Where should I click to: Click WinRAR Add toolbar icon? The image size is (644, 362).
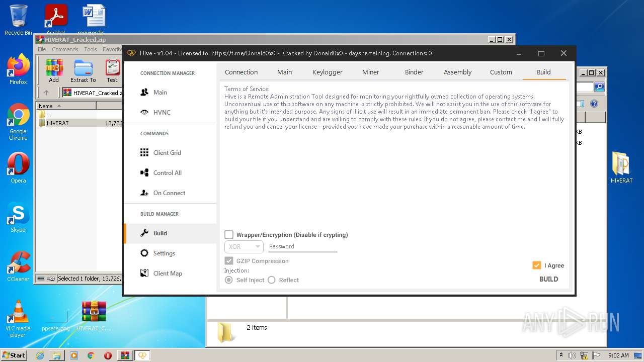(54, 71)
